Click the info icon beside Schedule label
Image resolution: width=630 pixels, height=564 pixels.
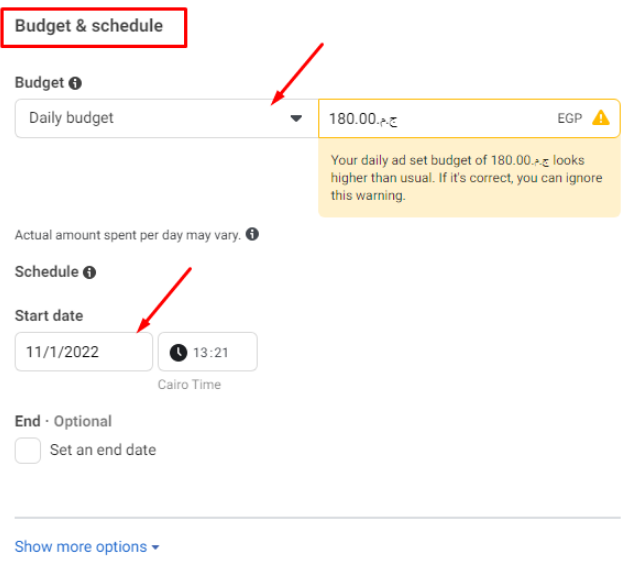click(x=90, y=272)
